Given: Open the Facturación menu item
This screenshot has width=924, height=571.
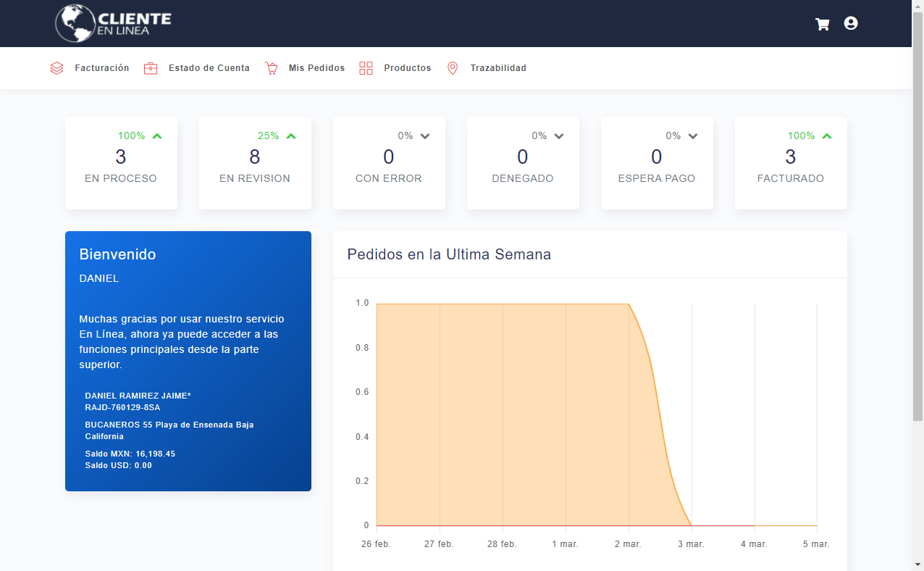Looking at the screenshot, I should tap(101, 67).
